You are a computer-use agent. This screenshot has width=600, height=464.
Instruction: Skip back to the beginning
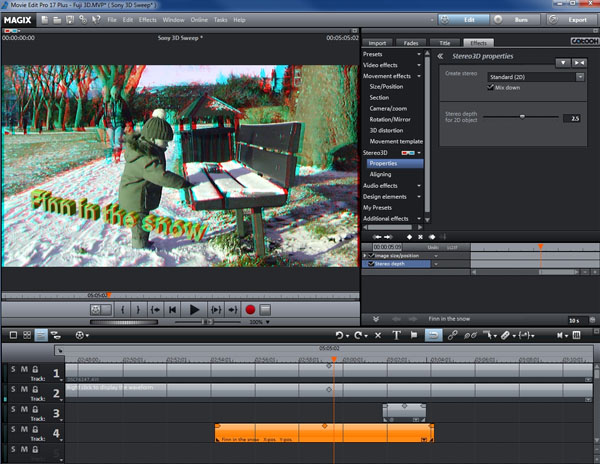[173, 309]
